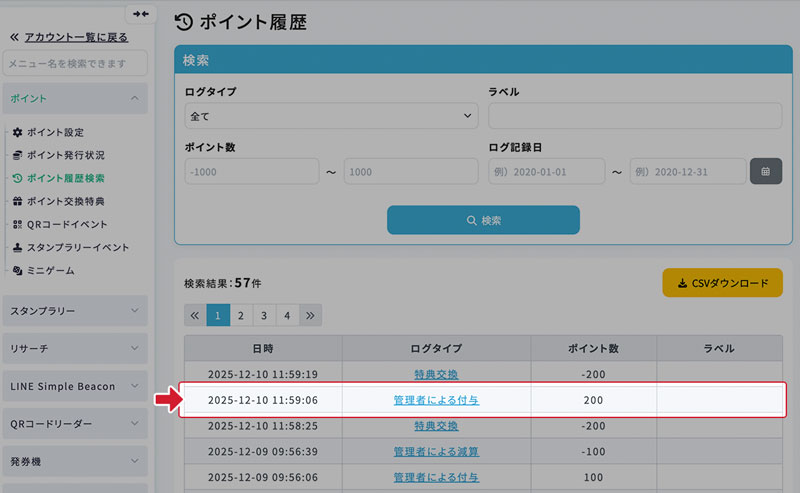This screenshot has width=800, height=493.
Task: Click the menu name search box
Action: 75,64
